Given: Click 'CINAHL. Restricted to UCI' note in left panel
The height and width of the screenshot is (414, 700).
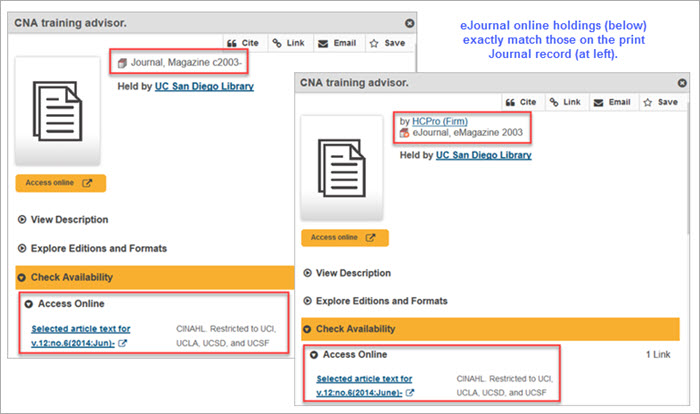Looking at the screenshot, I should [x=226, y=336].
